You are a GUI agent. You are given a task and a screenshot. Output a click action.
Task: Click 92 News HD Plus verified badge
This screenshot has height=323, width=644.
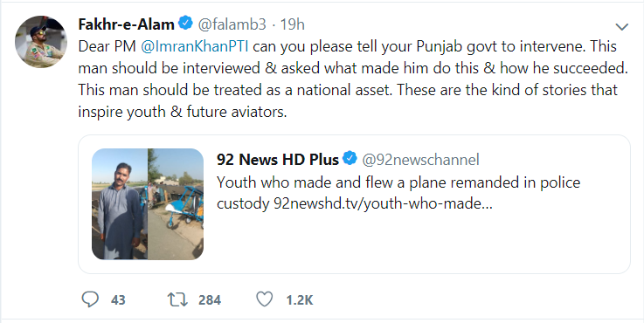point(350,158)
